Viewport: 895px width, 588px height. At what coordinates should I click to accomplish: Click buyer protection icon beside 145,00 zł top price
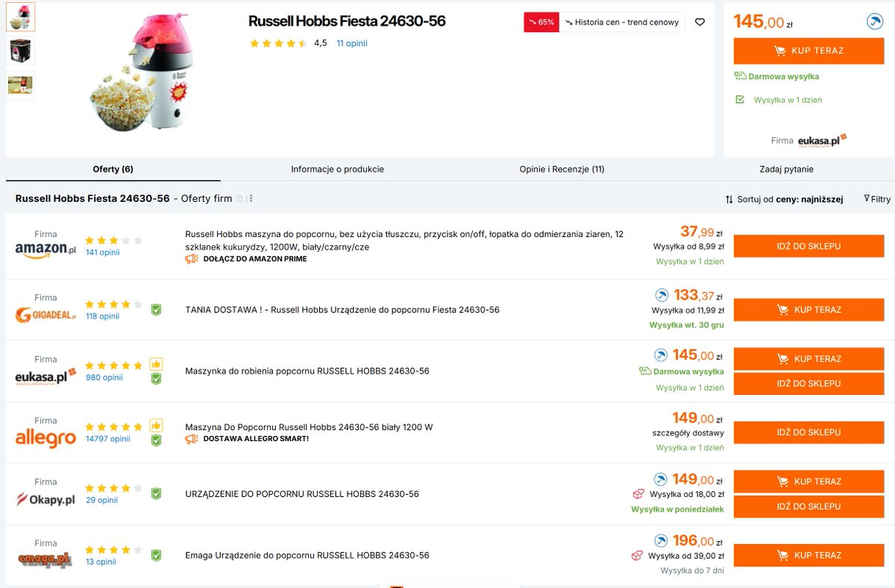tap(875, 22)
